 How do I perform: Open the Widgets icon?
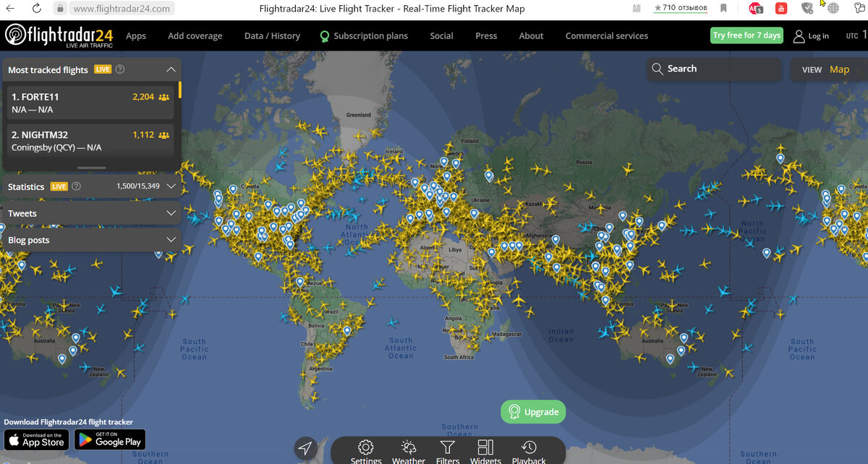[x=485, y=447]
